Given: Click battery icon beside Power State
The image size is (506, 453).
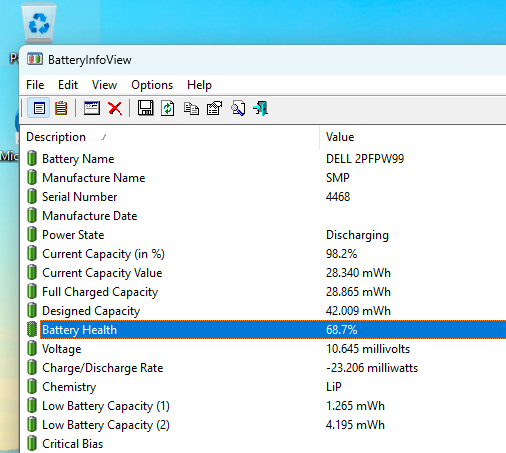Looking at the screenshot, I should coord(32,234).
